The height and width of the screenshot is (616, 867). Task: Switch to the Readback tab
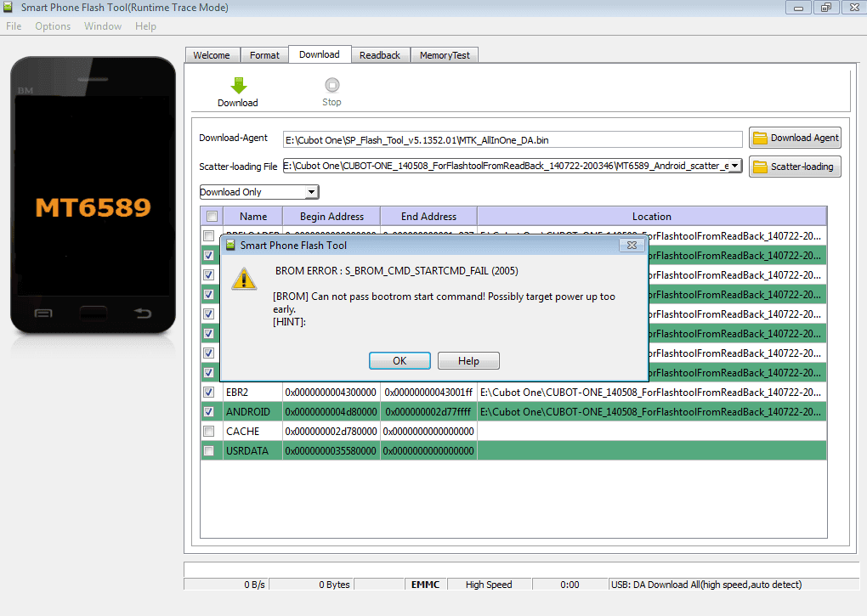pos(380,55)
